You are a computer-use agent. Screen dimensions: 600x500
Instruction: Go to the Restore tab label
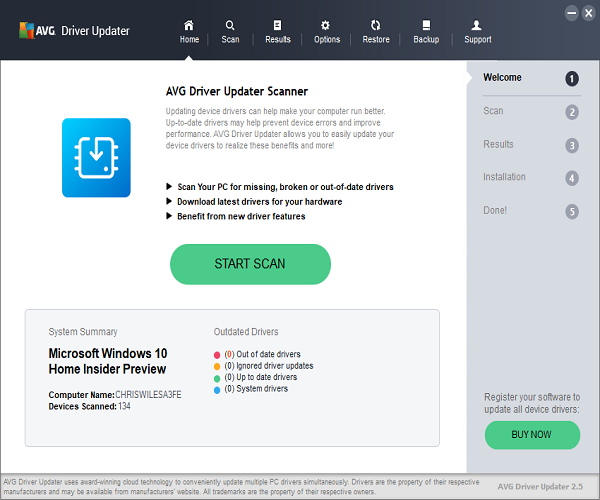coord(376,39)
